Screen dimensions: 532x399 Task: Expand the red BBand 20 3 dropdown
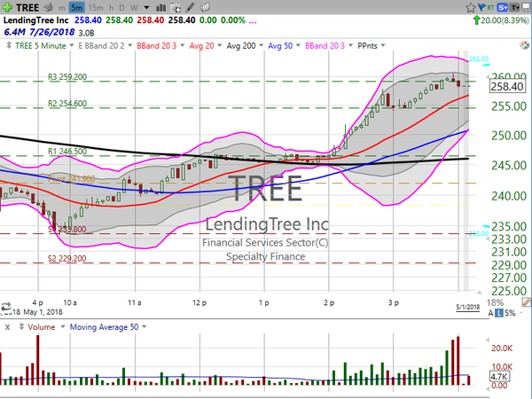click(182, 45)
